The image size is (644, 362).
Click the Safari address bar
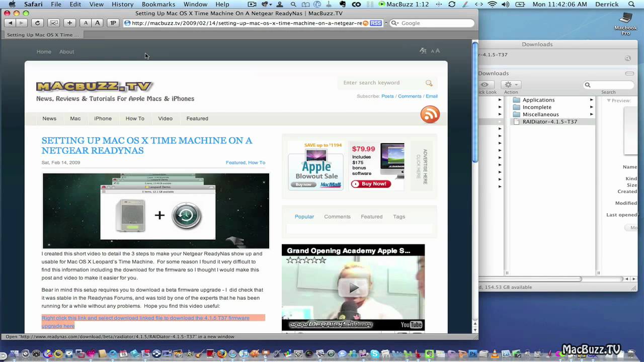(247, 23)
